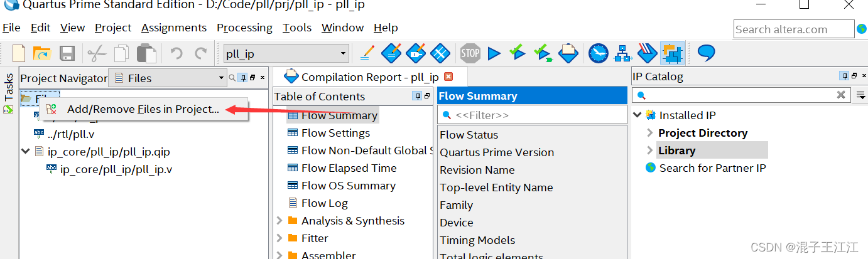Viewport: 868px width, 259px height.
Task: Click the Search altera.com input field
Action: (794, 29)
